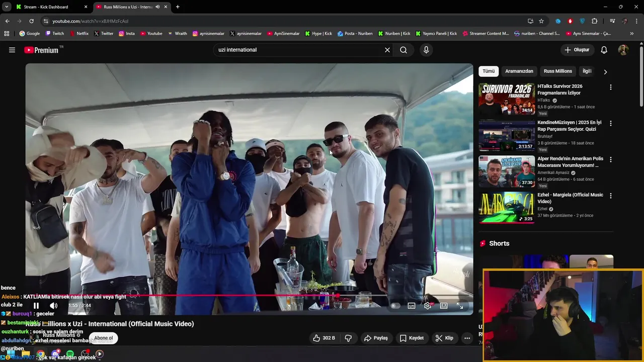View site information icon in address bar
This screenshot has width=644, height=362.
pyautogui.click(x=46, y=21)
